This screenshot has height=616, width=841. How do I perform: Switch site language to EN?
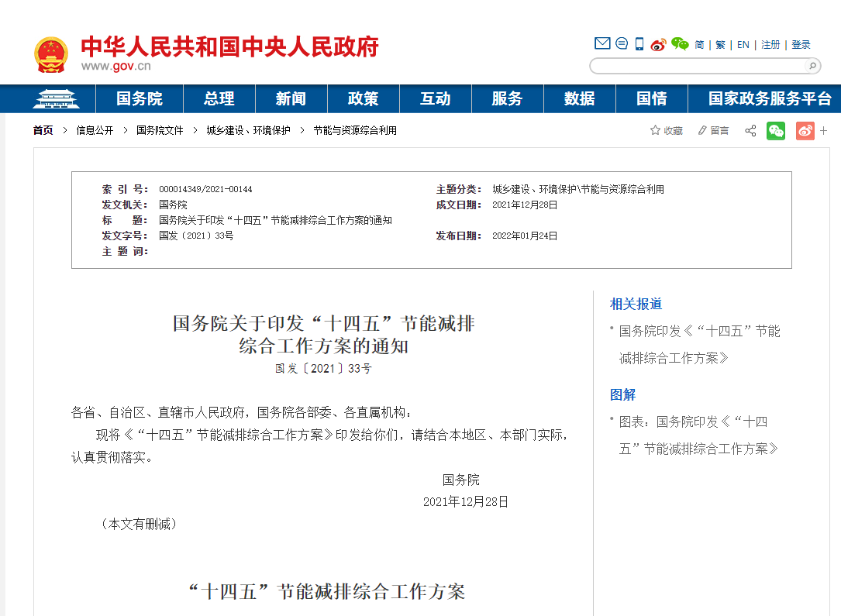click(743, 45)
